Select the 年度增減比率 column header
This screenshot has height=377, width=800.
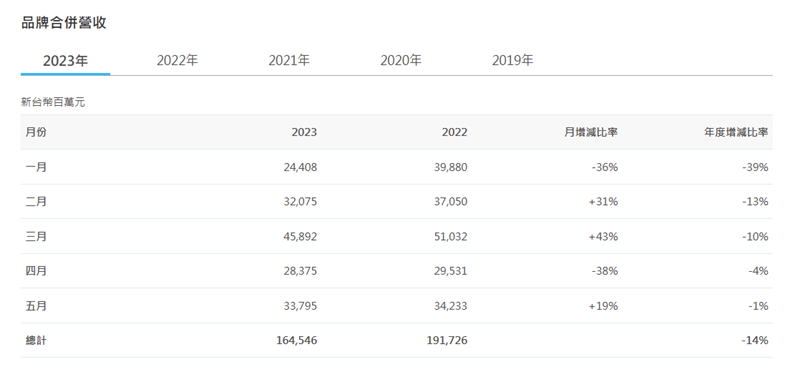point(736,132)
